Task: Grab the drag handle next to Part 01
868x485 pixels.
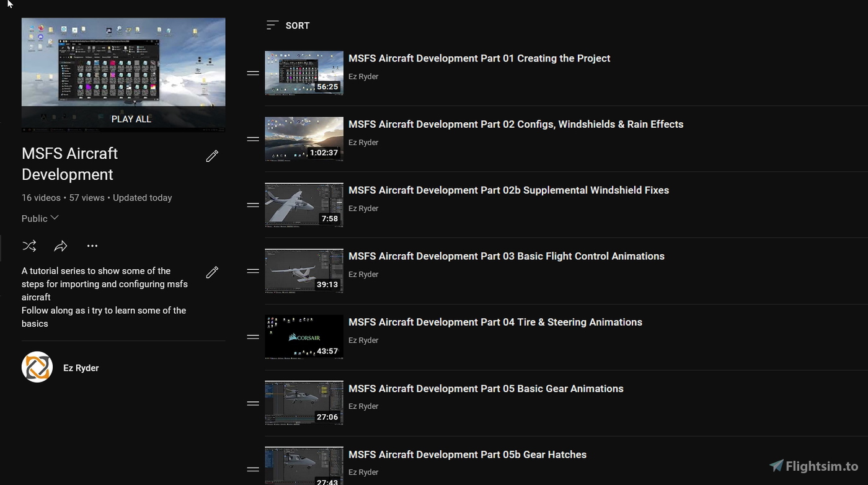Action: tap(253, 73)
